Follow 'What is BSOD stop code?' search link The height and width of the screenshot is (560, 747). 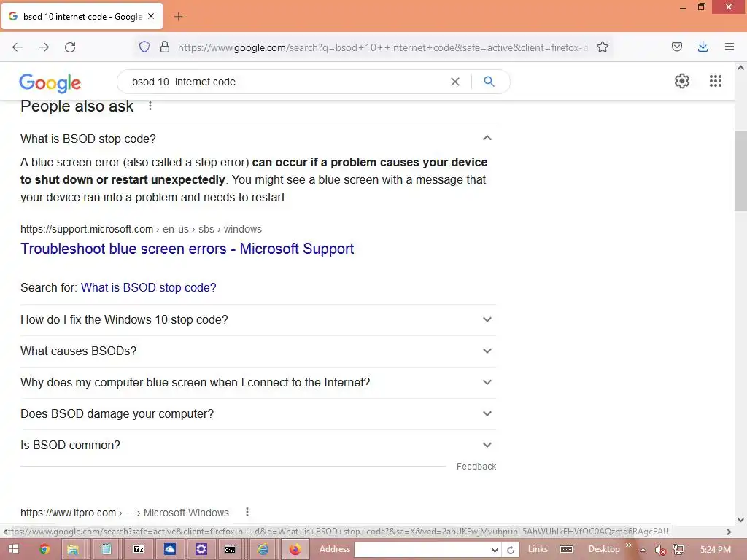point(149,287)
